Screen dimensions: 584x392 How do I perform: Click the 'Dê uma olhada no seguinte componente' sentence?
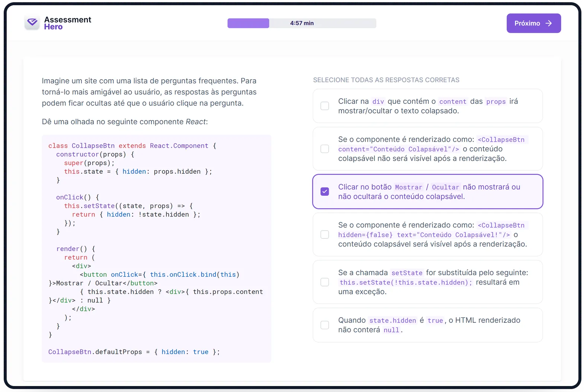[x=125, y=122]
